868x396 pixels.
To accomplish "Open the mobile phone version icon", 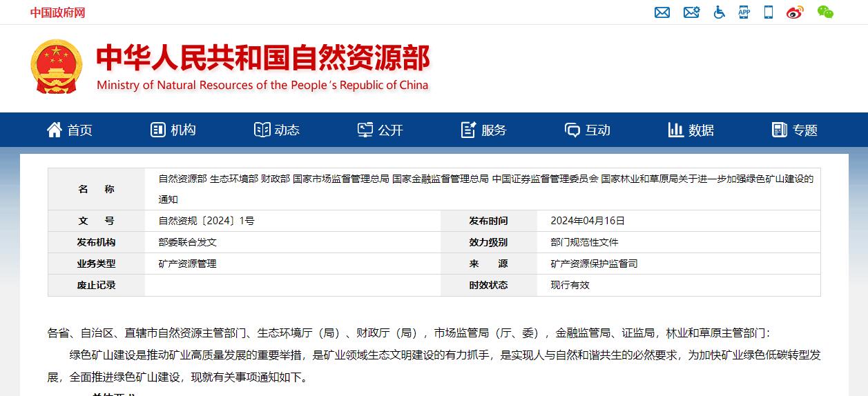I will click(768, 12).
